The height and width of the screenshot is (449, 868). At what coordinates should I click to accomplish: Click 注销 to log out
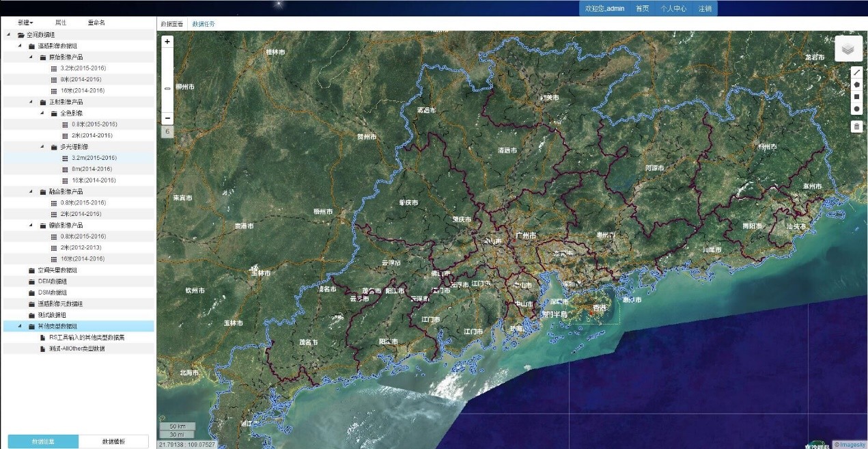pos(705,9)
